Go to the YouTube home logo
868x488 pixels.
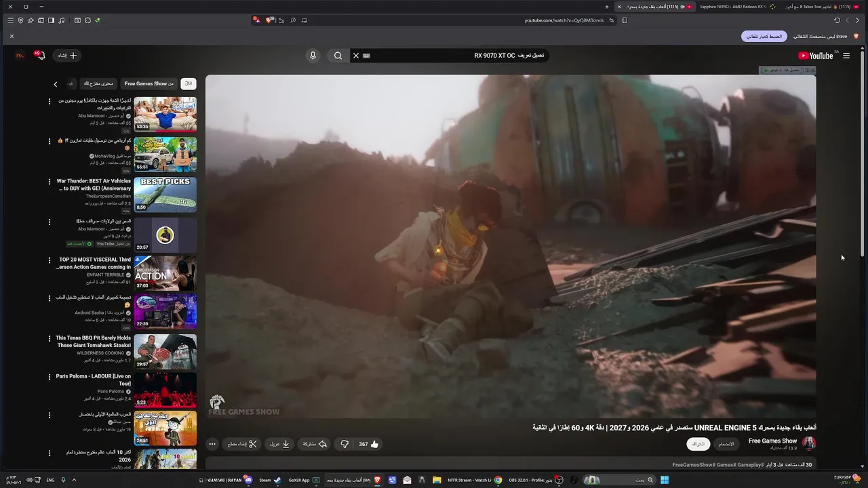815,56
